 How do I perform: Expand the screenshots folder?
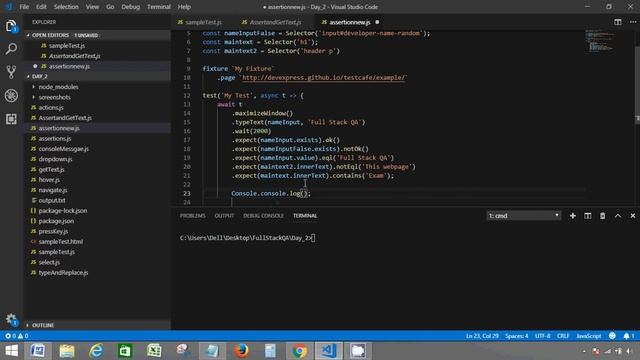click(54, 97)
